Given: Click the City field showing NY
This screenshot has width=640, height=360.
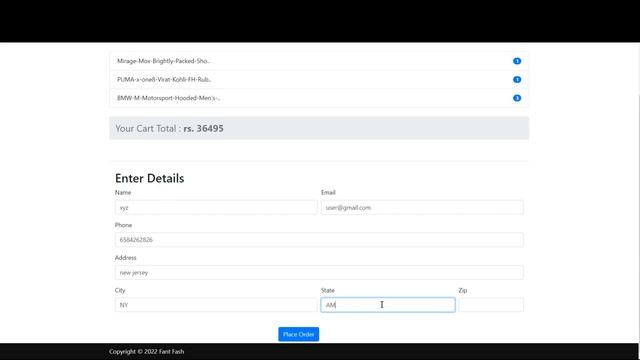Looking at the screenshot, I should point(216,305).
